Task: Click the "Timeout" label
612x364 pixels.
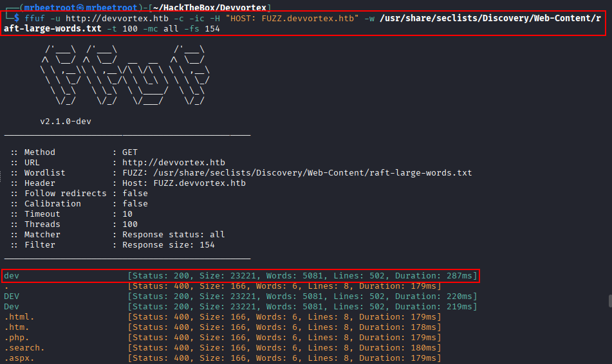Action: (x=42, y=214)
